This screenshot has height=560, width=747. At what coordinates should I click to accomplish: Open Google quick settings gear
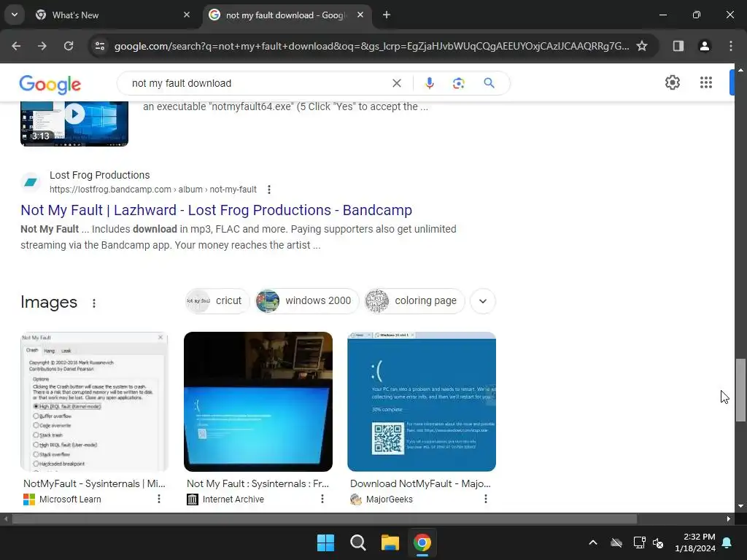point(672,82)
